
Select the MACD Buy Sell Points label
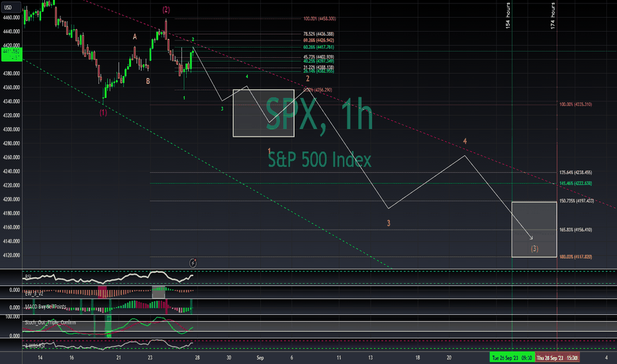(x=45, y=306)
